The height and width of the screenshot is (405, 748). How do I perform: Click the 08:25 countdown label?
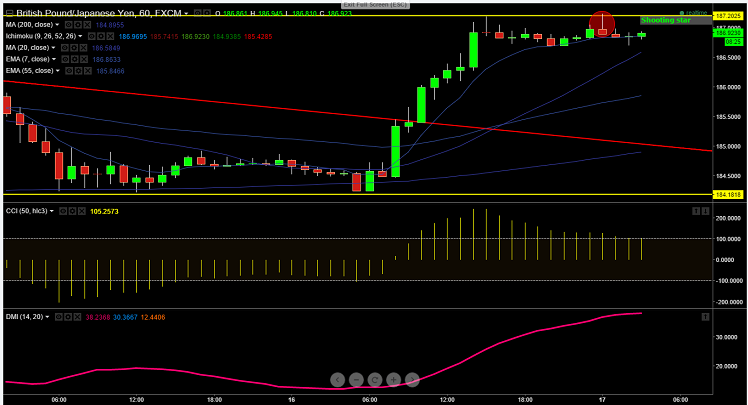click(733, 42)
